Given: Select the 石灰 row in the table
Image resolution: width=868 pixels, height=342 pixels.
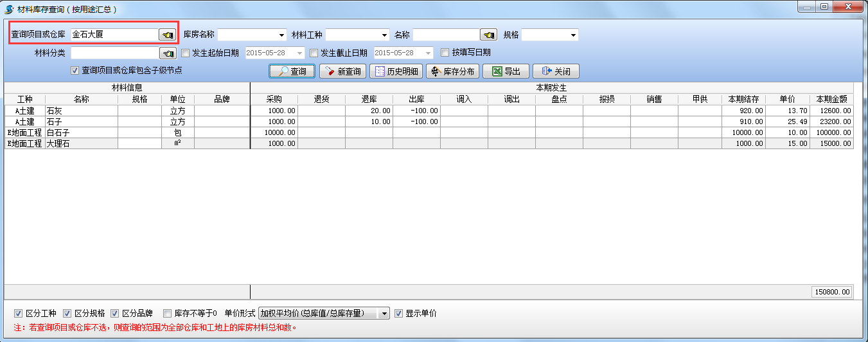Looking at the screenshot, I should (x=81, y=111).
